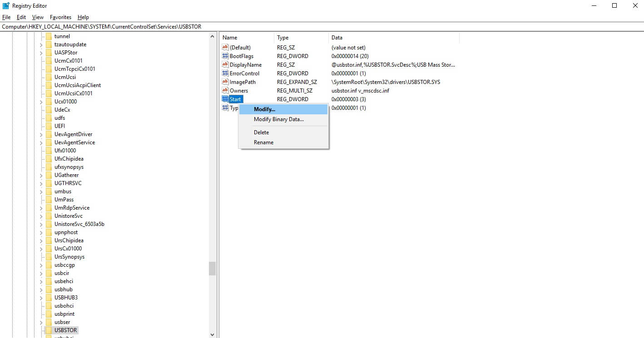Click the folder icon next to USBHUB3
Screen dimensions: 644x338
pos(49,297)
